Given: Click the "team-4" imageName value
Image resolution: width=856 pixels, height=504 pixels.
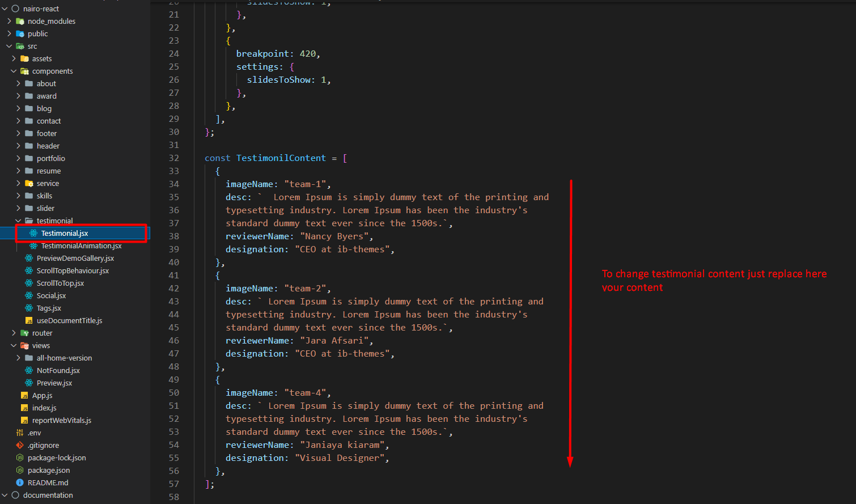Looking at the screenshot, I should pyautogui.click(x=306, y=393).
